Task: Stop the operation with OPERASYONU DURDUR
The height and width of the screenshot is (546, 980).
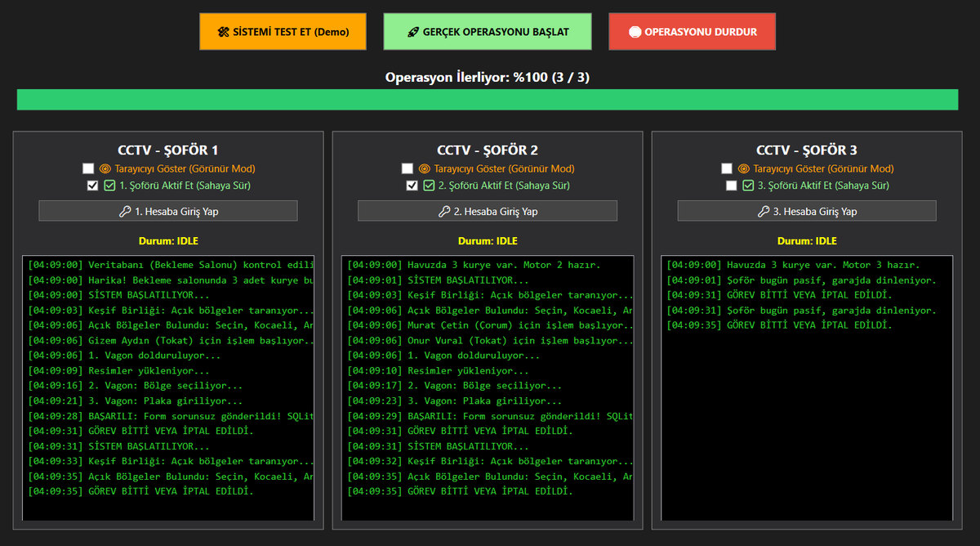Action: click(692, 32)
